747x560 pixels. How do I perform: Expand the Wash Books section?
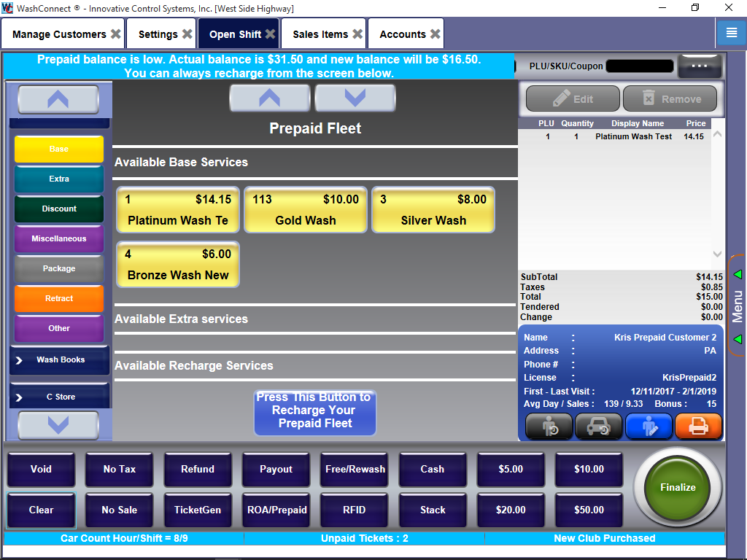[59, 359]
